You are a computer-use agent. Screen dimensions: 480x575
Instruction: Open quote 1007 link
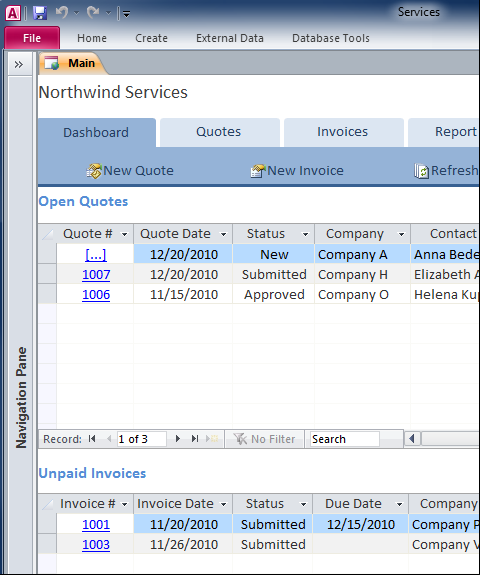[x=96, y=275]
